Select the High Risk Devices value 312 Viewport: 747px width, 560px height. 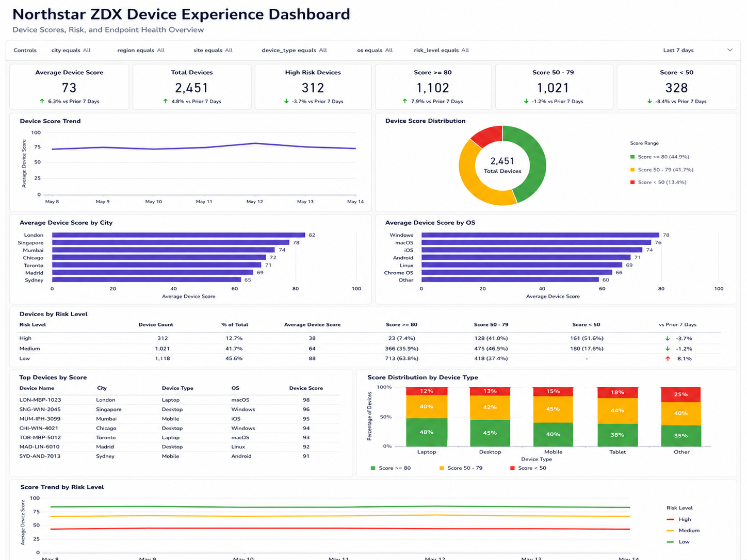point(313,88)
